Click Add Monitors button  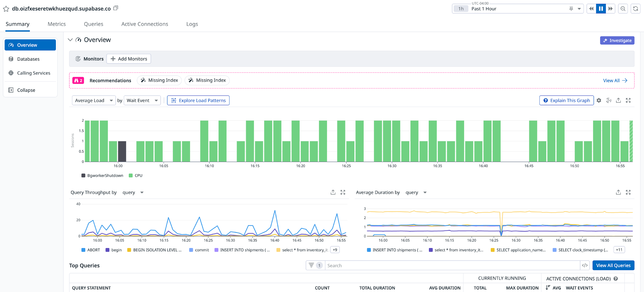[129, 59]
